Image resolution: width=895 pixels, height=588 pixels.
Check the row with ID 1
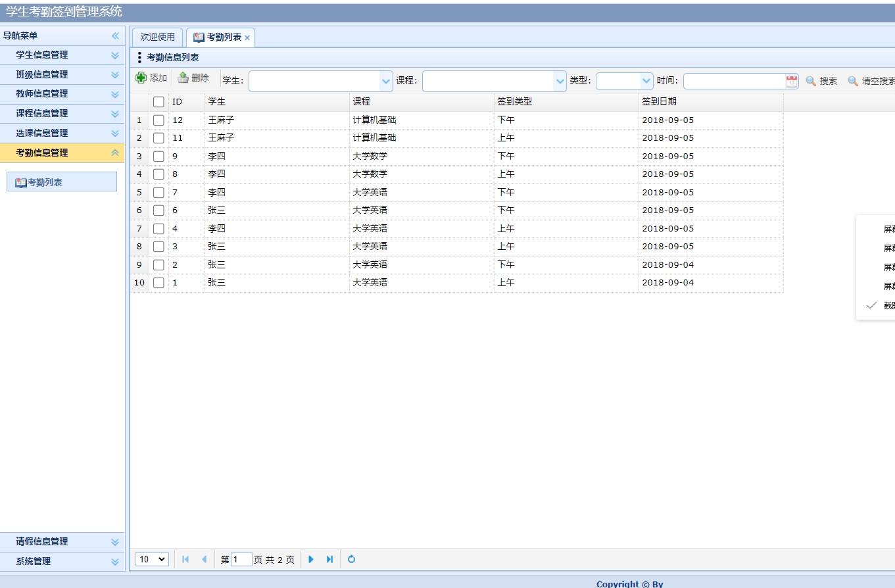pos(158,283)
